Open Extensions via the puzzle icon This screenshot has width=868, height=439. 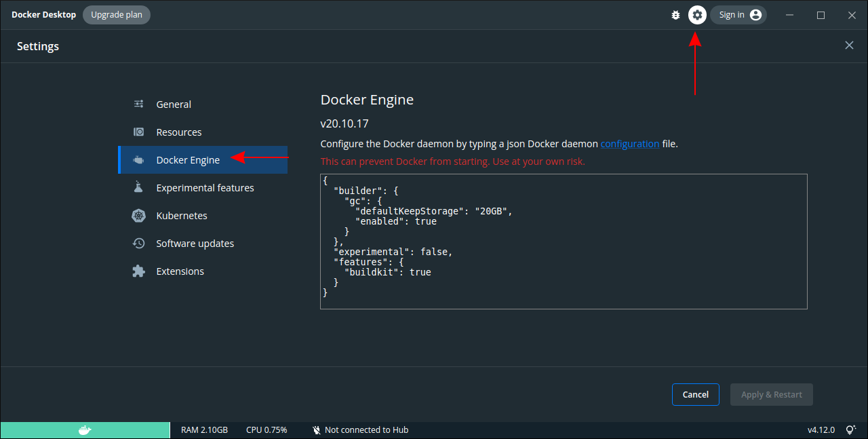click(138, 271)
